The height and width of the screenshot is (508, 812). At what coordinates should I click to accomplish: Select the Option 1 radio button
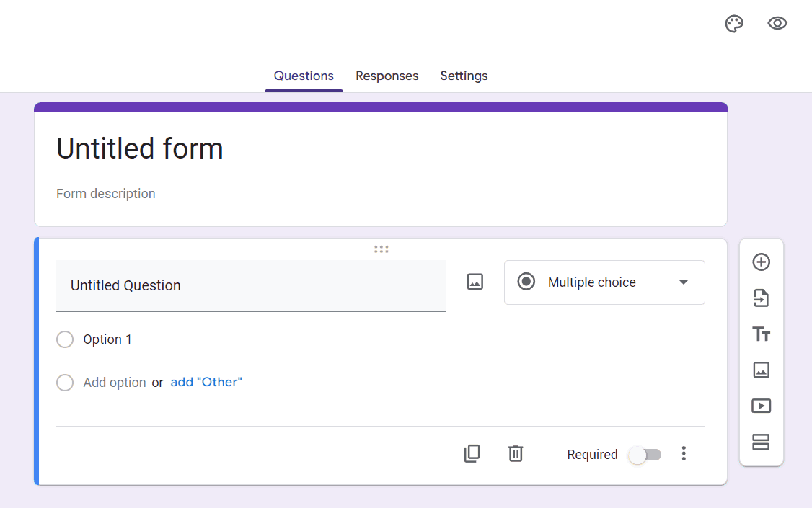65,339
